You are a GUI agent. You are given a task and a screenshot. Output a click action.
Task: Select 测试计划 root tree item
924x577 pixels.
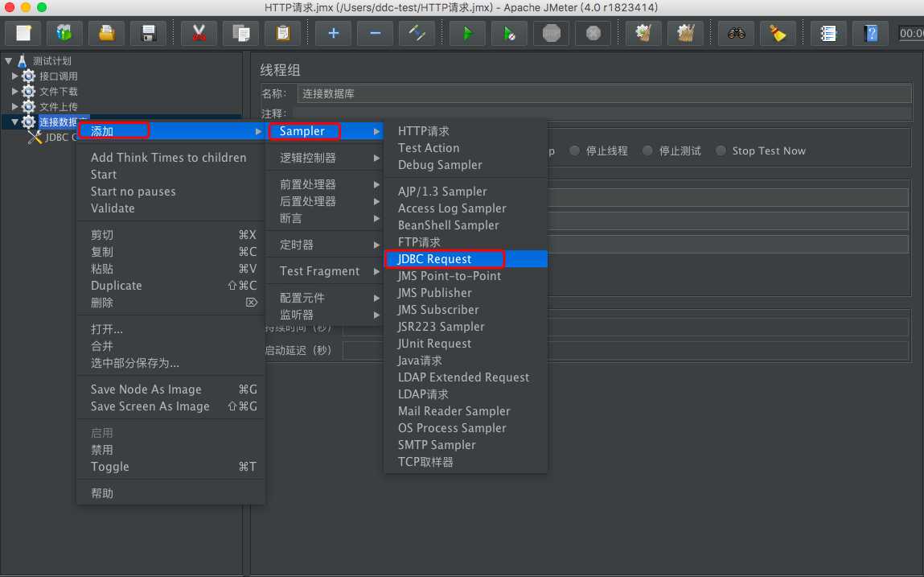click(x=51, y=61)
